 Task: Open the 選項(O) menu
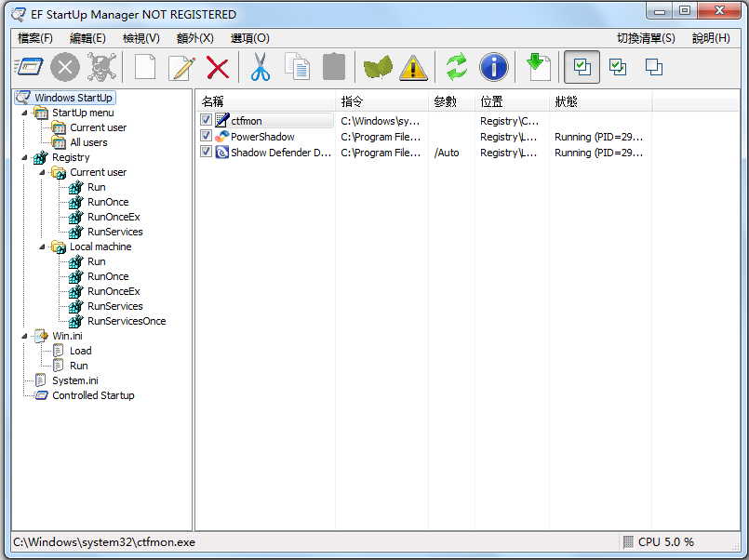click(249, 38)
